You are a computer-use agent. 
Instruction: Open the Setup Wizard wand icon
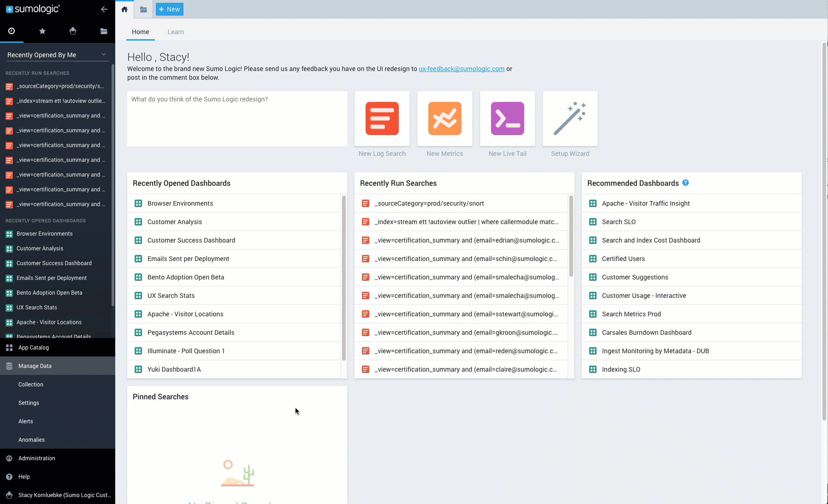point(570,119)
